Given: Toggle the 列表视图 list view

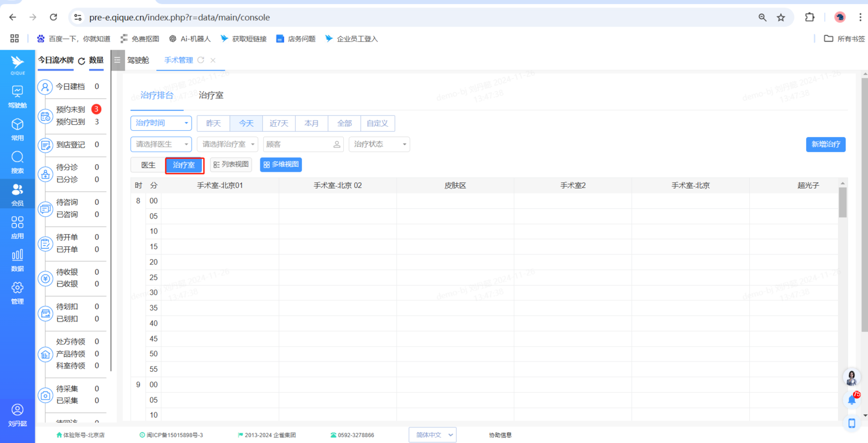Looking at the screenshot, I should pos(231,165).
